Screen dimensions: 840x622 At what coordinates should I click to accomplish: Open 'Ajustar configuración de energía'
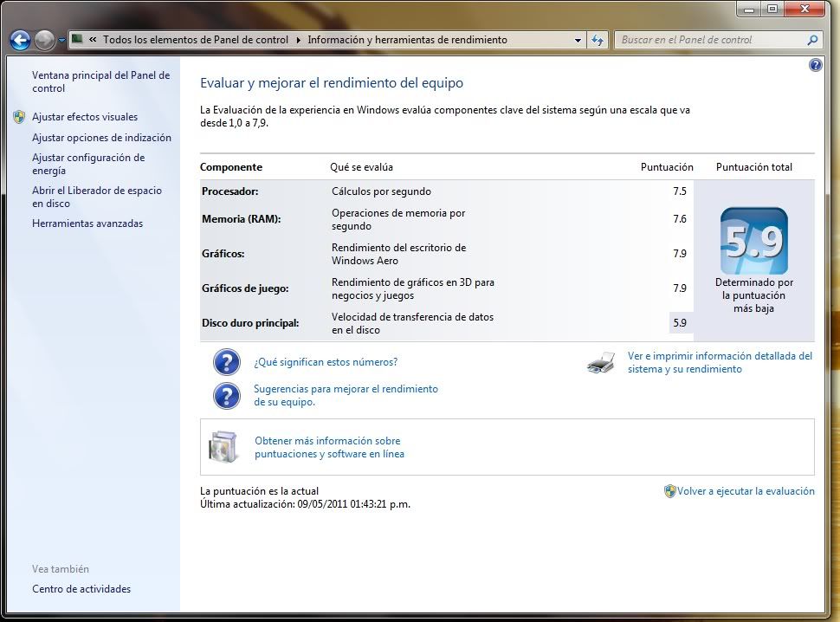pyautogui.click(x=88, y=164)
